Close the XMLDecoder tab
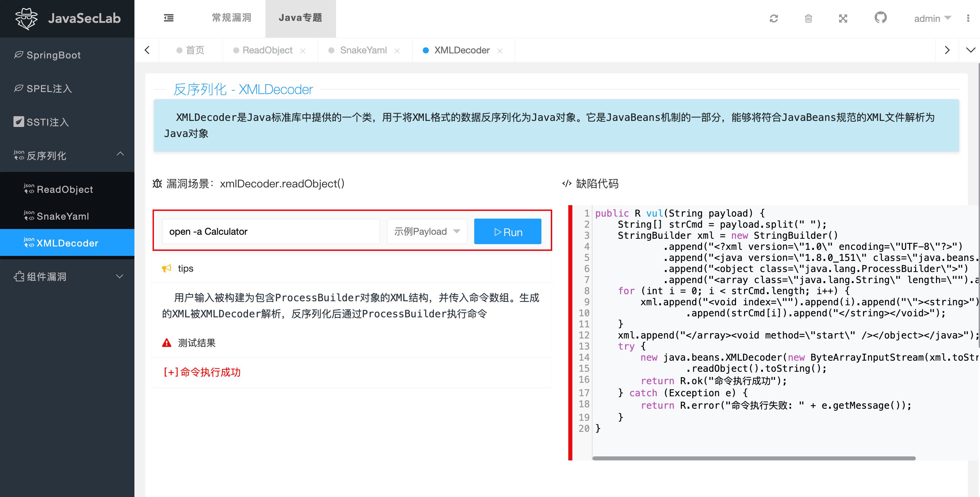Screen dimensions: 980x497 500,51
